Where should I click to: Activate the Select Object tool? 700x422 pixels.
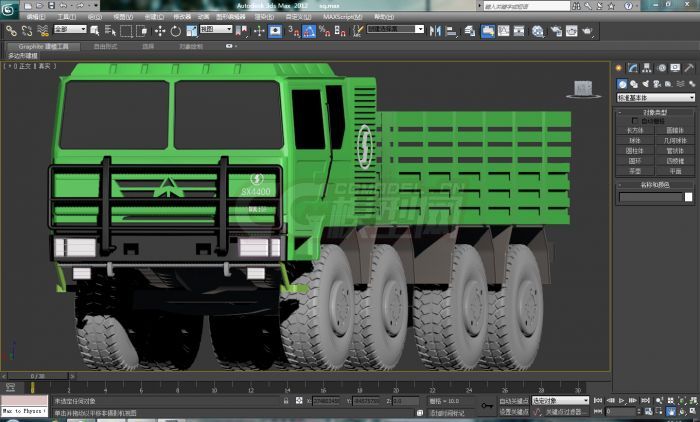coord(95,31)
